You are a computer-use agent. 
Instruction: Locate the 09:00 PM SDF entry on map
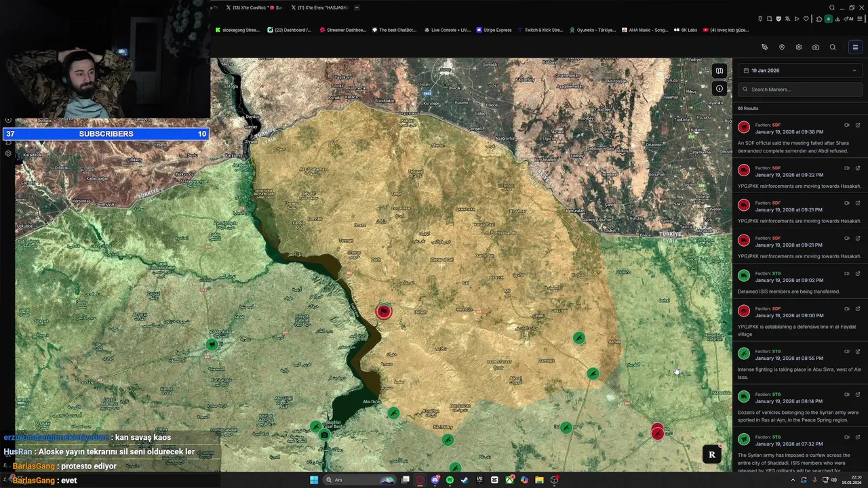847,308
